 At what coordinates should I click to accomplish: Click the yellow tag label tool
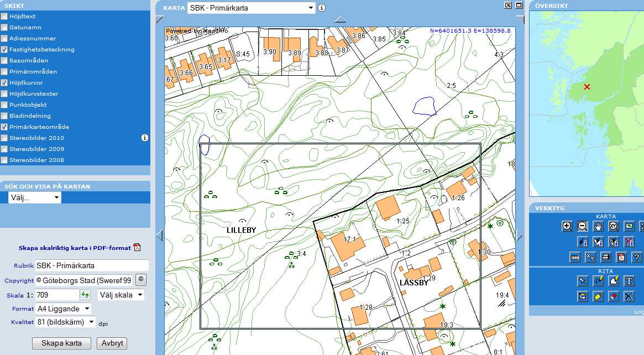pos(598,296)
